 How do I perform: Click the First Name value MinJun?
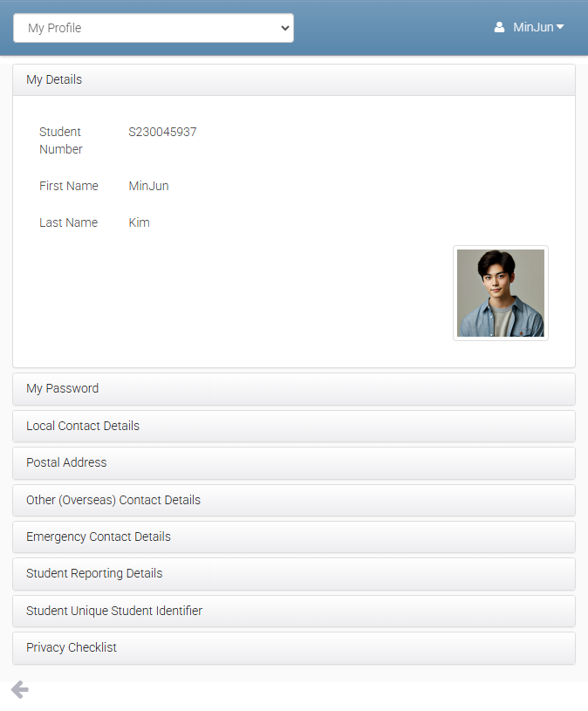(x=148, y=186)
